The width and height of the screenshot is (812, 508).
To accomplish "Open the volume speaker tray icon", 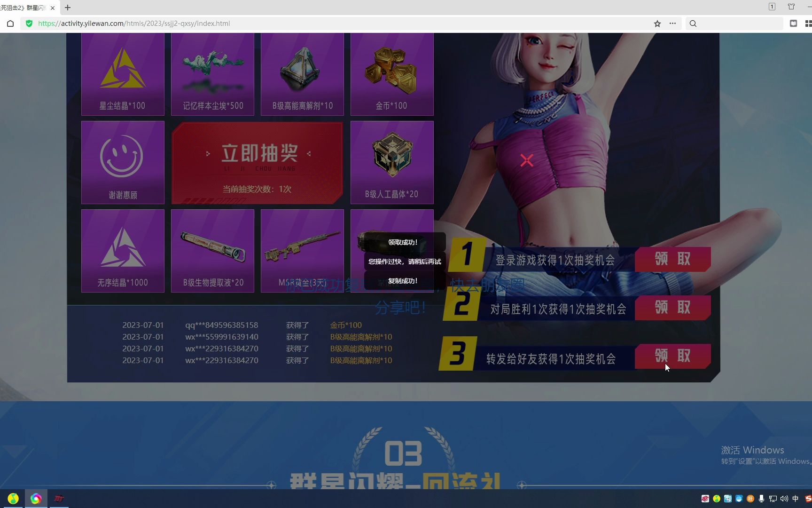I will point(784,499).
